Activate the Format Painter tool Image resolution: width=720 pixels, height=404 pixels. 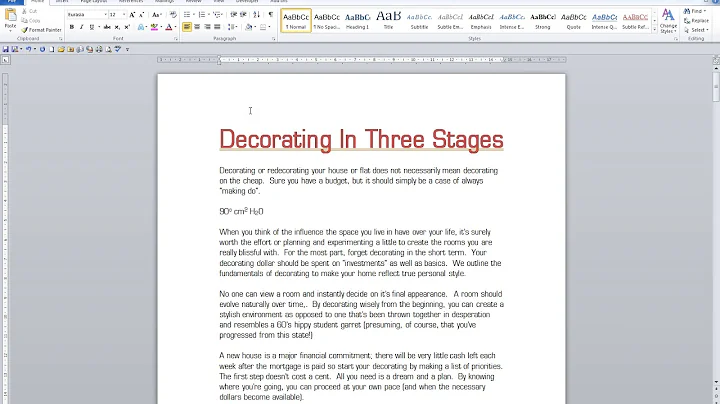pos(41,30)
